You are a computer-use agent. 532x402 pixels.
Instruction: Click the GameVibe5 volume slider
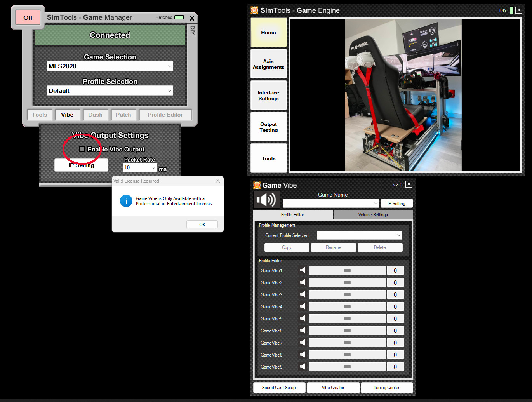tap(347, 318)
